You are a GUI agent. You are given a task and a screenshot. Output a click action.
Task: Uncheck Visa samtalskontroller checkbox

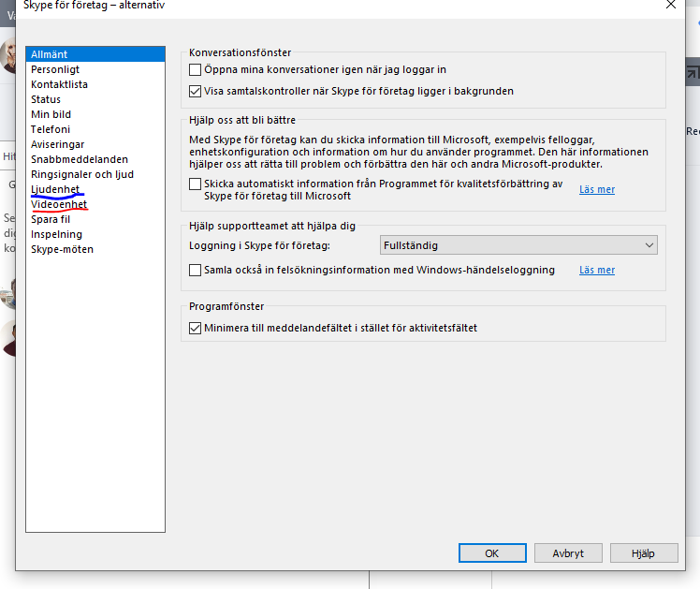coord(195,91)
